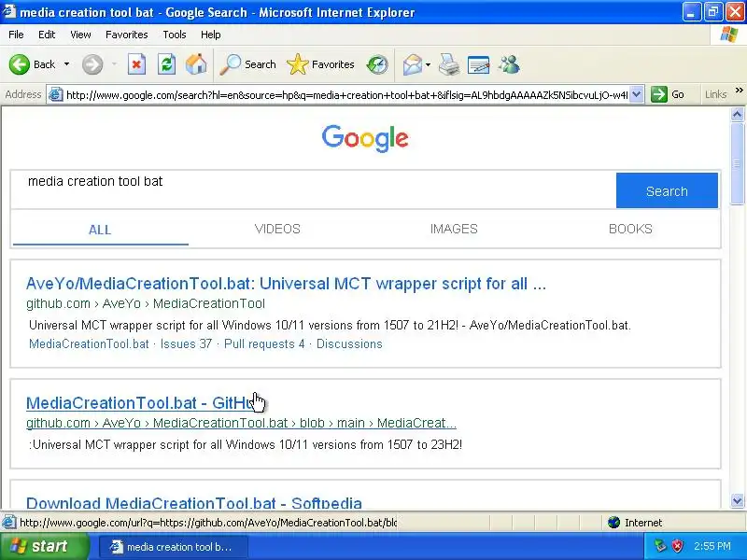The height and width of the screenshot is (560, 747).
Task: Open the Pull requests 4 sitelink
Action: click(264, 343)
